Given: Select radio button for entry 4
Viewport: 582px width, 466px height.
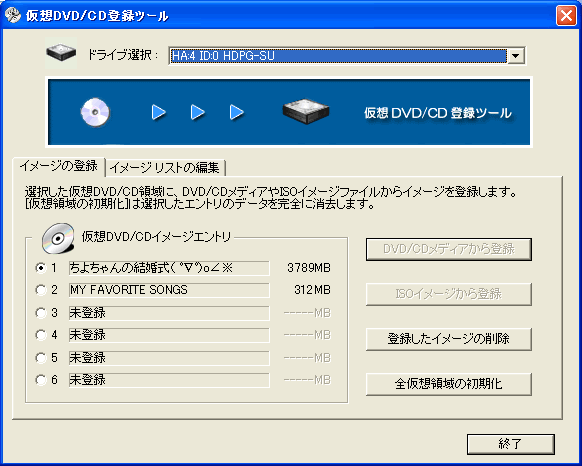Looking at the screenshot, I should point(40,335).
